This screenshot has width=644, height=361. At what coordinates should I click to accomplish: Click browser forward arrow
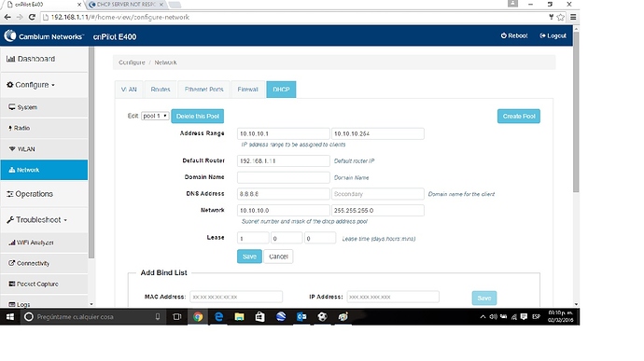20,17
